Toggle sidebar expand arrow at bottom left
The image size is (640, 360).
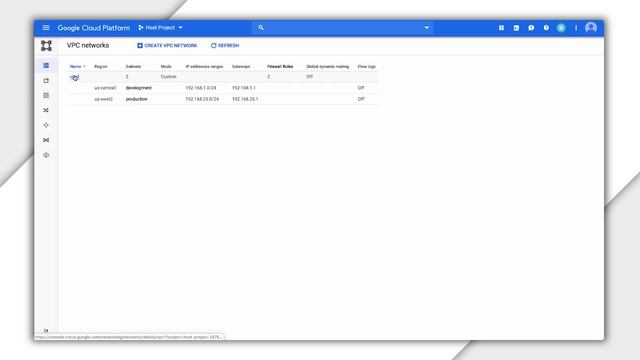click(x=46, y=331)
